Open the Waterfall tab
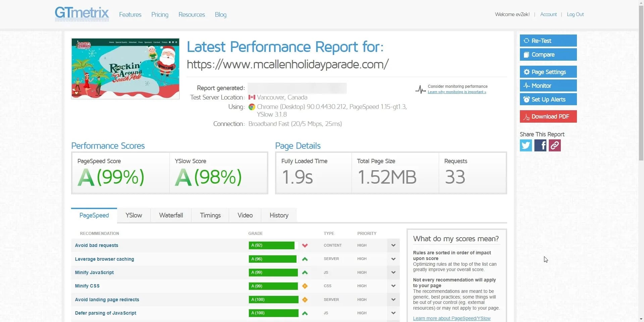Image resolution: width=644 pixels, height=322 pixels. 171,215
